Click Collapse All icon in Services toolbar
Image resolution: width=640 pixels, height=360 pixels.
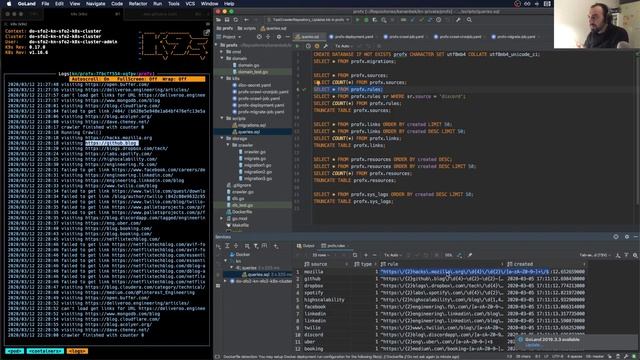pos(236,246)
